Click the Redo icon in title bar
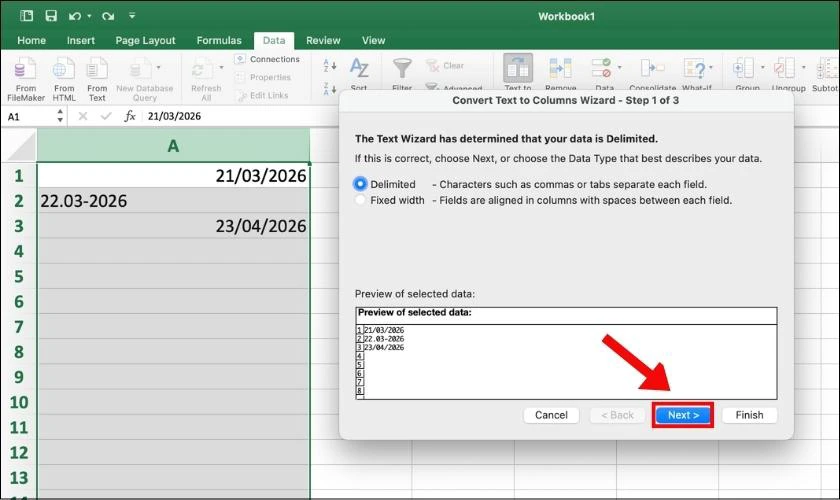 [x=108, y=16]
